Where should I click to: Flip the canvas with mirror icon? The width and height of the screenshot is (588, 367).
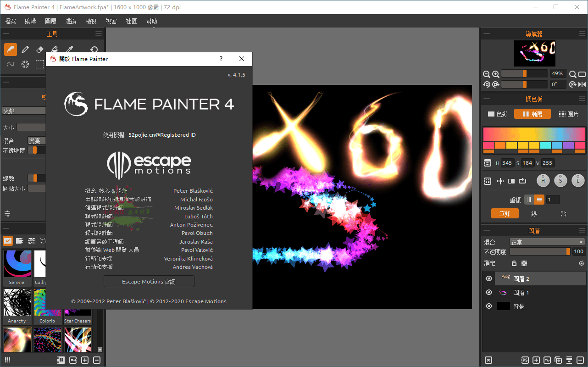point(582,84)
